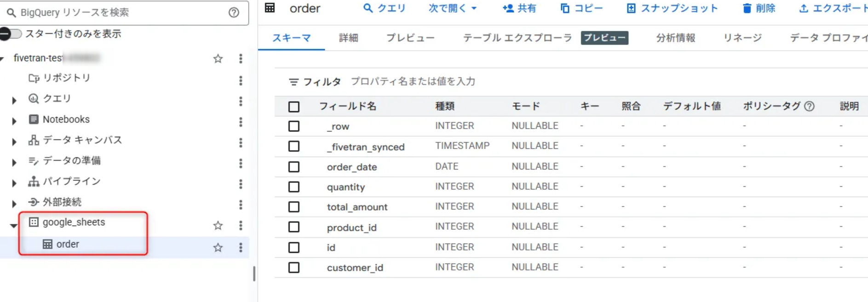Check the quantity field checkbox
The height and width of the screenshot is (302, 868).
294,187
